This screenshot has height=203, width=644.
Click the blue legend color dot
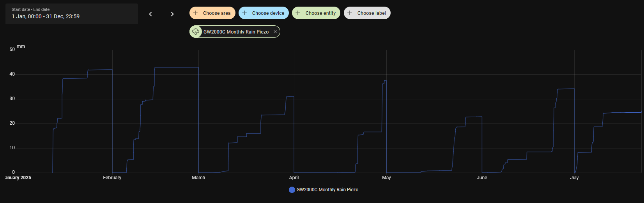292,190
